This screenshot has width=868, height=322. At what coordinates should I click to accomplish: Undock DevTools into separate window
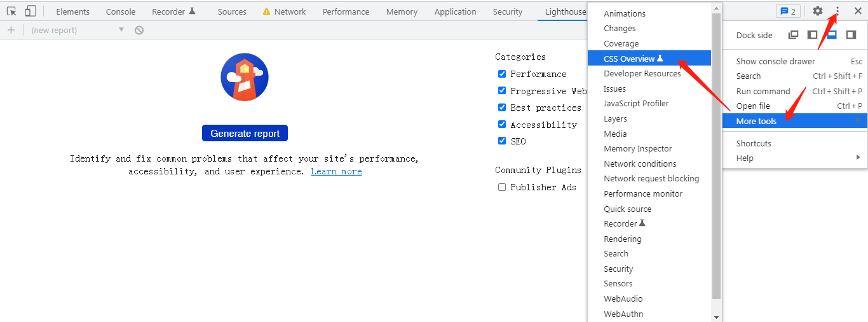(x=793, y=35)
